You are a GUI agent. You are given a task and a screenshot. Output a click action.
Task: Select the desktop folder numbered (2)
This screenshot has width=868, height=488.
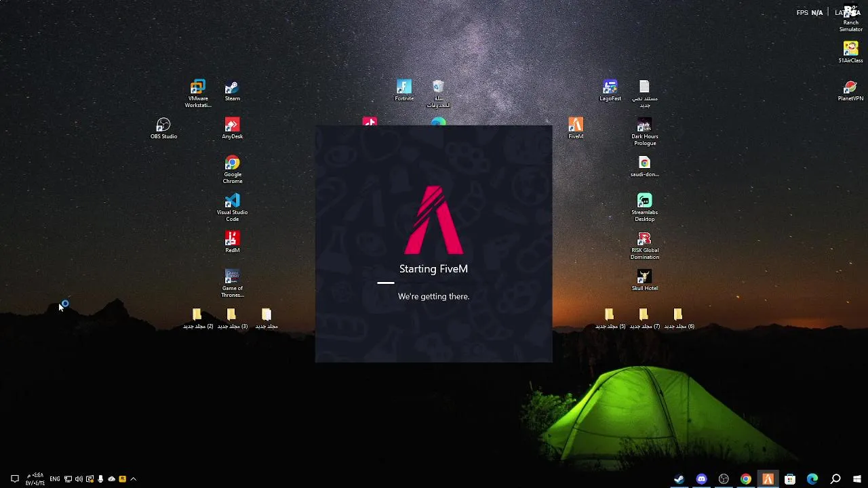click(x=197, y=319)
